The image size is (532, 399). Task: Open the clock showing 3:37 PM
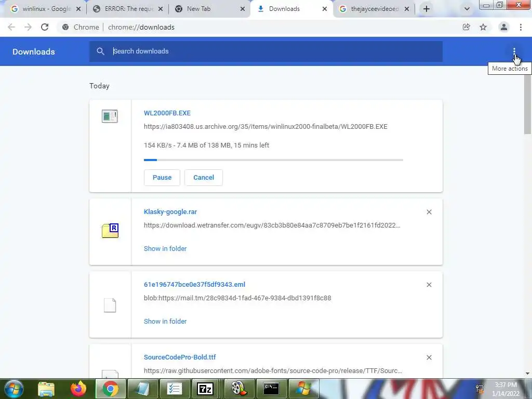click(506, 389)
